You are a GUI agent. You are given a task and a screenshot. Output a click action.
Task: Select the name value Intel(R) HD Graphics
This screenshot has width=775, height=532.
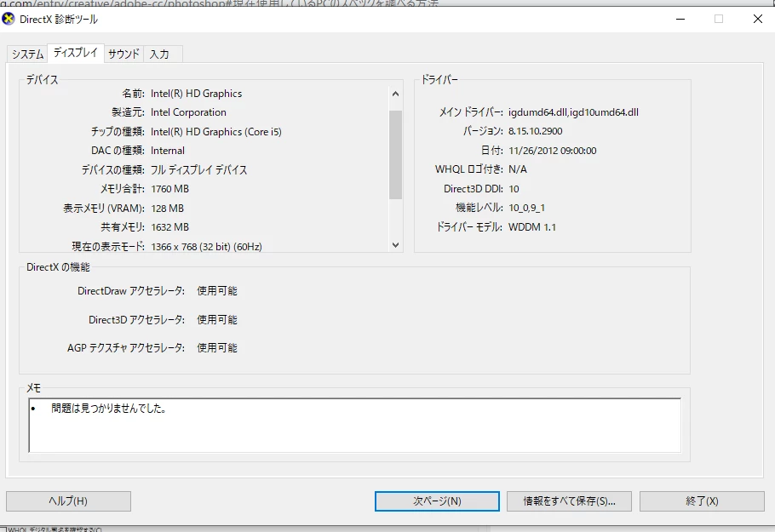[196, 94]
